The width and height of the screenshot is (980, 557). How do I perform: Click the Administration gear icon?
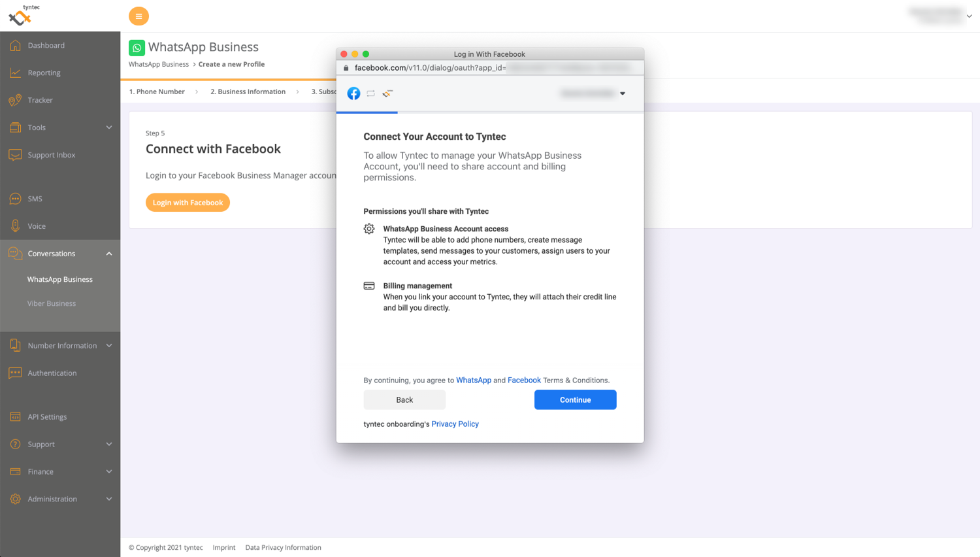(x=15, y=499)
